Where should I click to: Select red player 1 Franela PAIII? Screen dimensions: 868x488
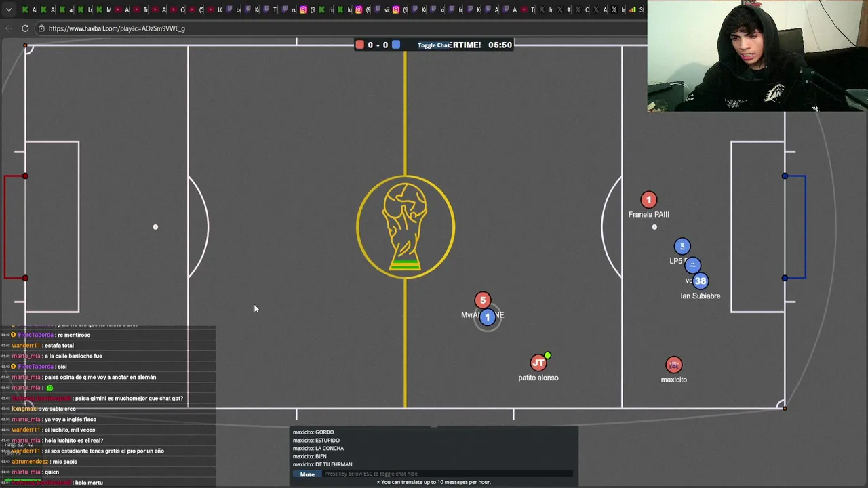click(x=648, y=199)
